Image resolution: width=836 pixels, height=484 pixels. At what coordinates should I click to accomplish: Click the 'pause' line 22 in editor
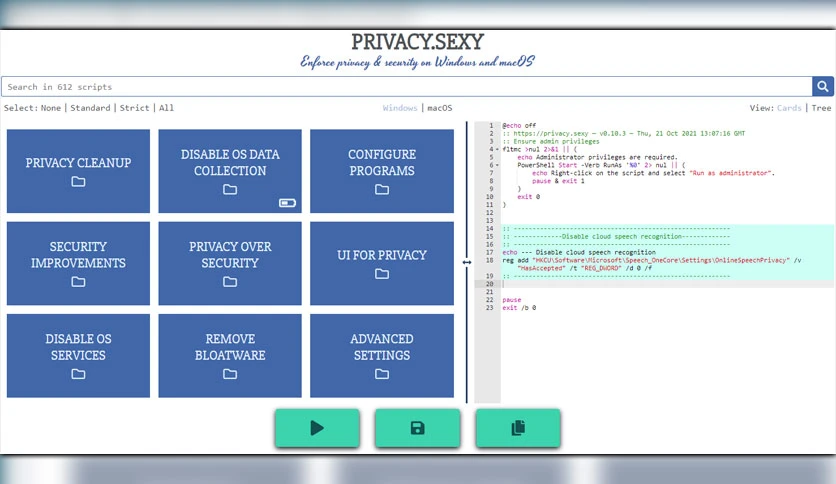(x=512, y=300)
